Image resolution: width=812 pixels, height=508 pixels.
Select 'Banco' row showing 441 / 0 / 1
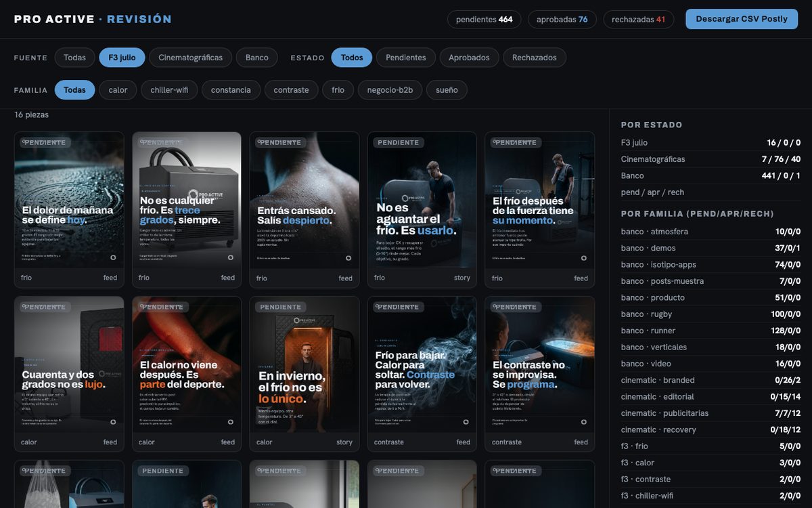710,175
